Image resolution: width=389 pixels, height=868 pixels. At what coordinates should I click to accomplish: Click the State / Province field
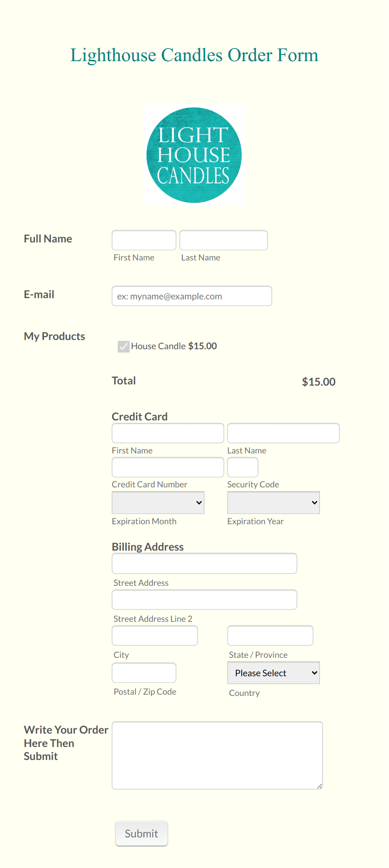[x=270, y=636]
